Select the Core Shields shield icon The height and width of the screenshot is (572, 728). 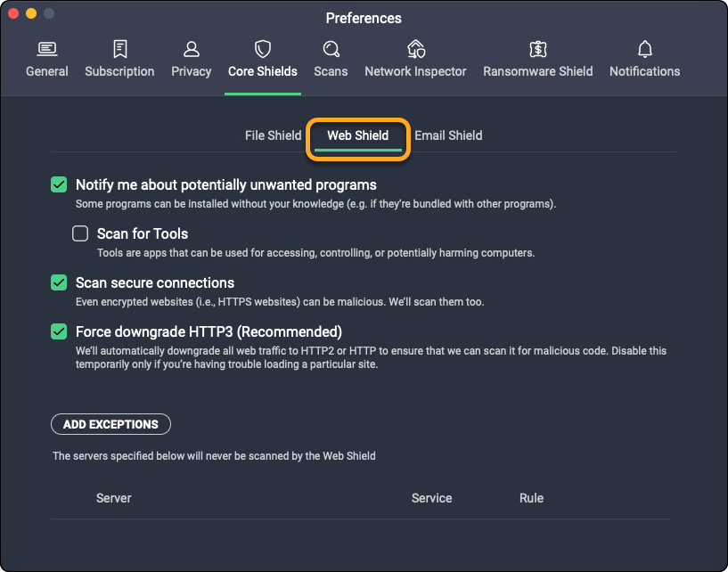point(263,48)
